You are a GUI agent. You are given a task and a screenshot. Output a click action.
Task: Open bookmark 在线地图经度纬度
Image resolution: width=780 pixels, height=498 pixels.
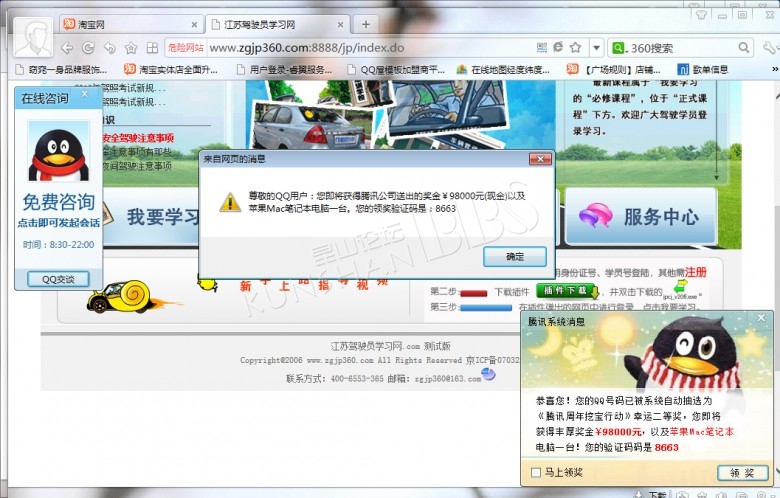click(503, 70)
